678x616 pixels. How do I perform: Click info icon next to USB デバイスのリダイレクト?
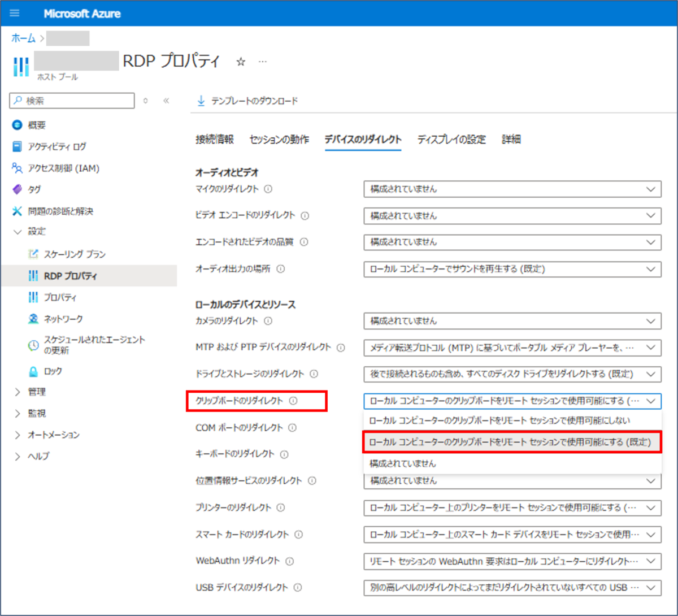(298, 588)
